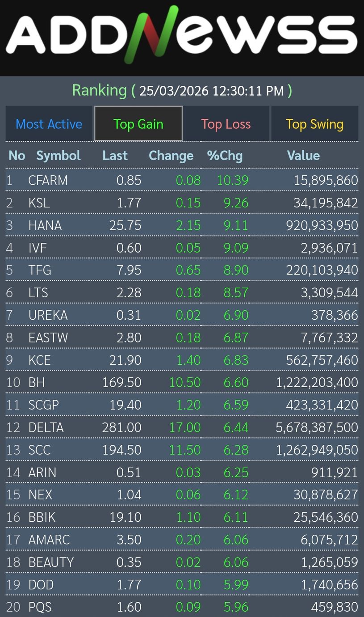
Task: Click the SCGP symbol
Action: 44,405
